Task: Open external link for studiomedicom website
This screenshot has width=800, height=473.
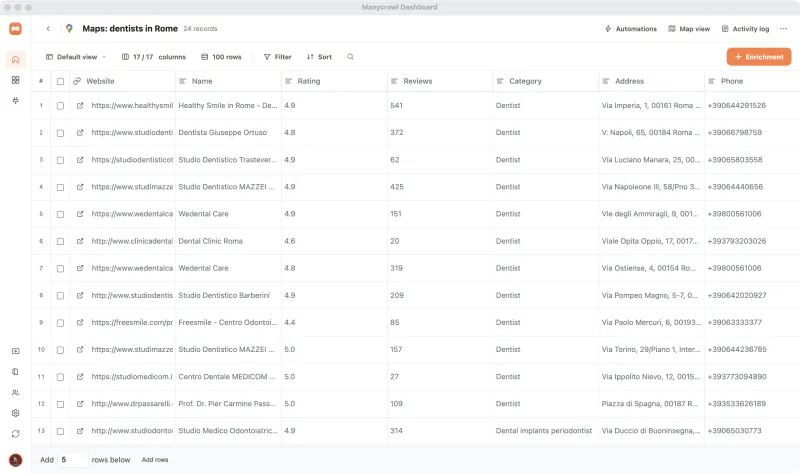Action: coord(80,377)
